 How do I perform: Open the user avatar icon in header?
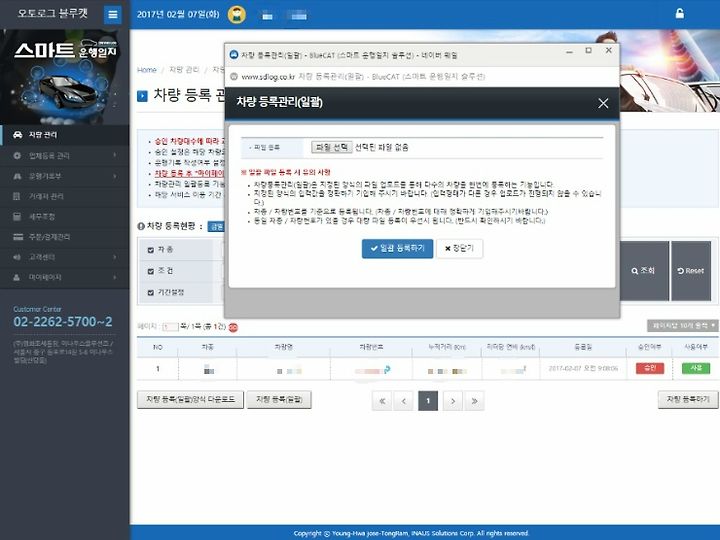click(237, 15)
